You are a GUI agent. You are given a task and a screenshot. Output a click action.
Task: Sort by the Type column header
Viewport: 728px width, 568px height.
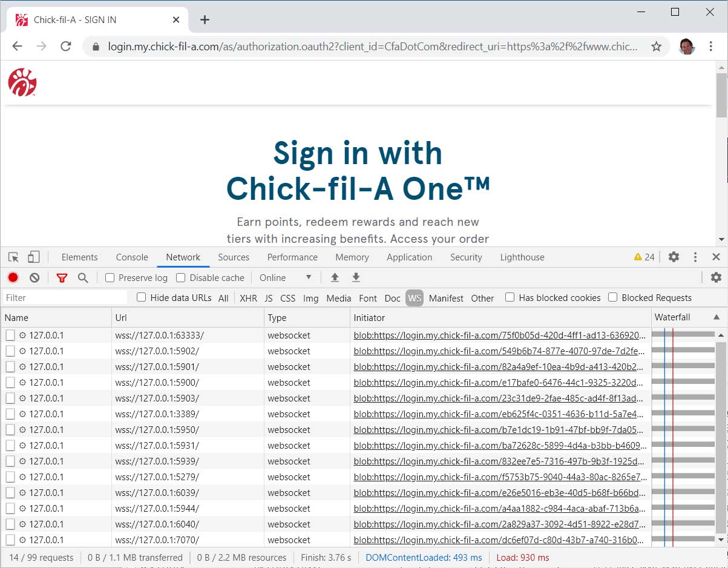point(307,317)
